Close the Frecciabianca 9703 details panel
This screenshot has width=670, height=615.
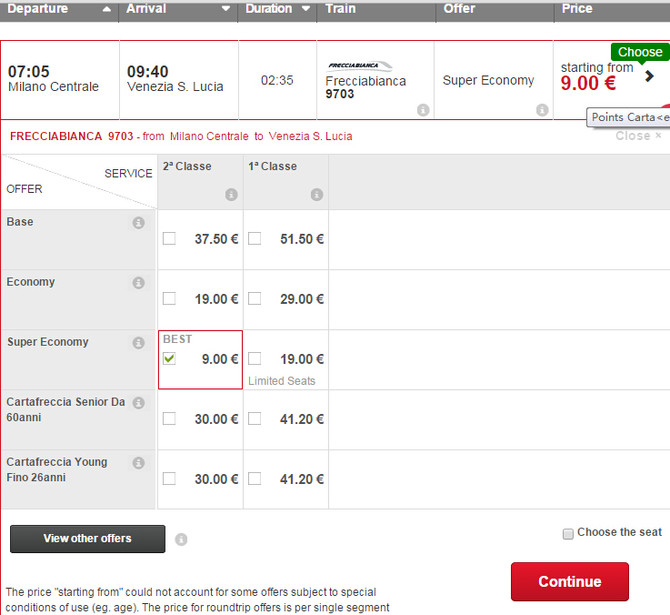(x=638, y=136)
